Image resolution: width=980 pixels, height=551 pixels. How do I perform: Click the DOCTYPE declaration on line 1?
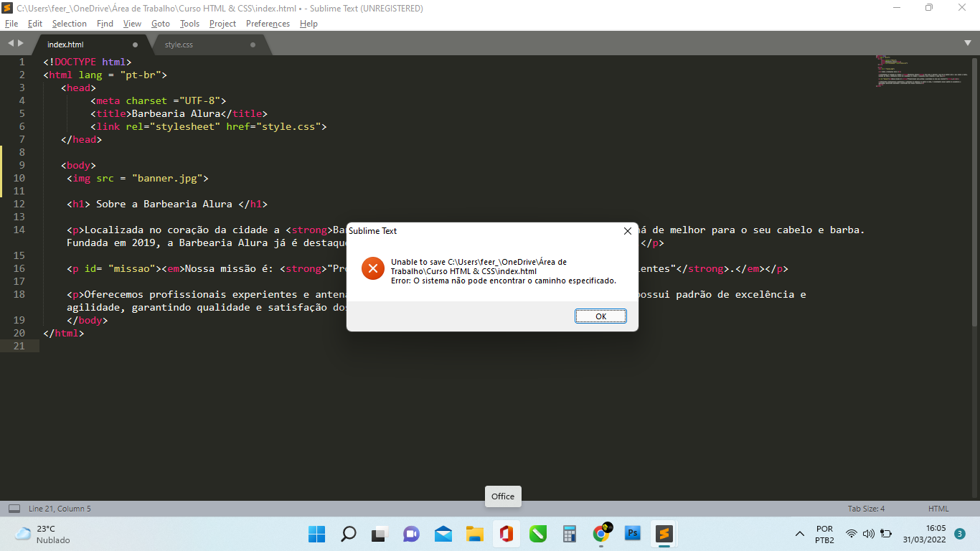click(x=87, y=62)
